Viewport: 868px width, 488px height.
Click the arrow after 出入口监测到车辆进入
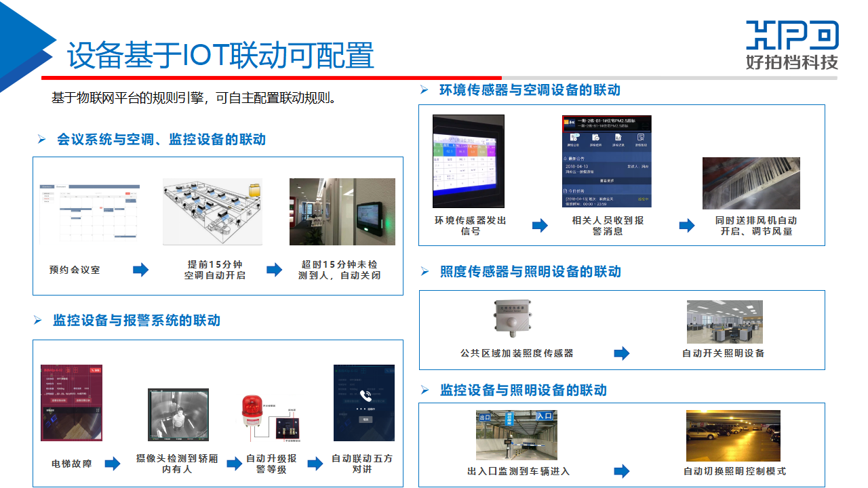tap(621, 471)
